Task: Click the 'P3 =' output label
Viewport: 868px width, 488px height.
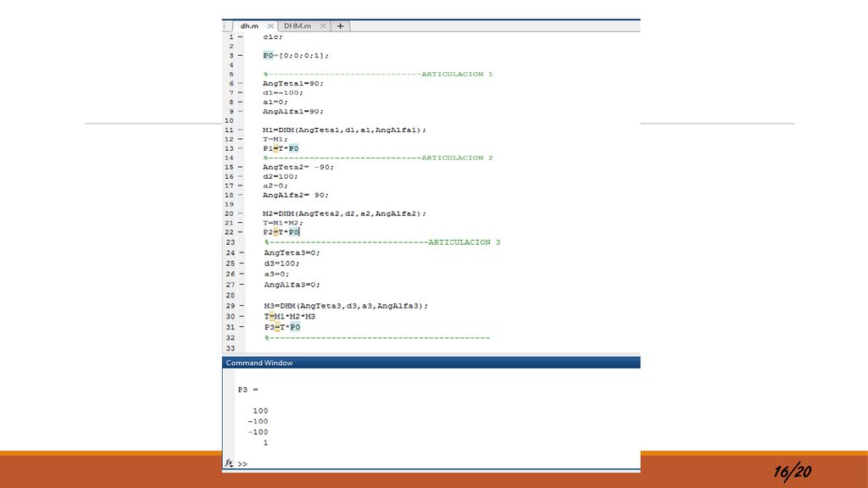Action: coord(248,390)
